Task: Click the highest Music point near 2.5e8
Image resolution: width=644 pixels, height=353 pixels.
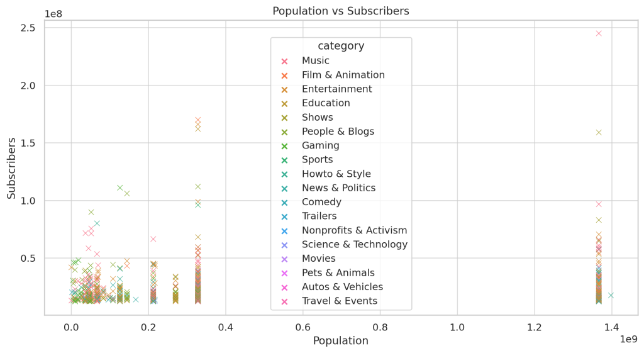Action: point(599,33)
